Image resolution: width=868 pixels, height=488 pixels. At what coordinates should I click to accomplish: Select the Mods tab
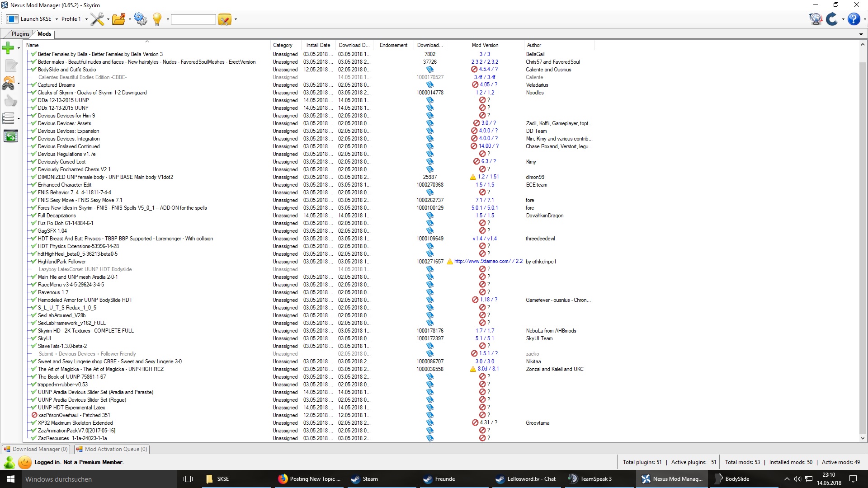pyautogui.click(x=44, y=34)
